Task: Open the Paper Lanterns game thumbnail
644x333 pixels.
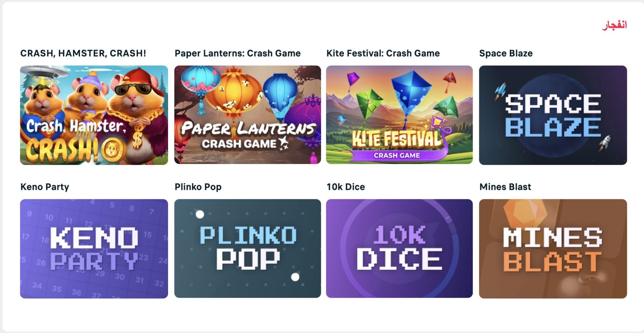Action: pos(248,115)
